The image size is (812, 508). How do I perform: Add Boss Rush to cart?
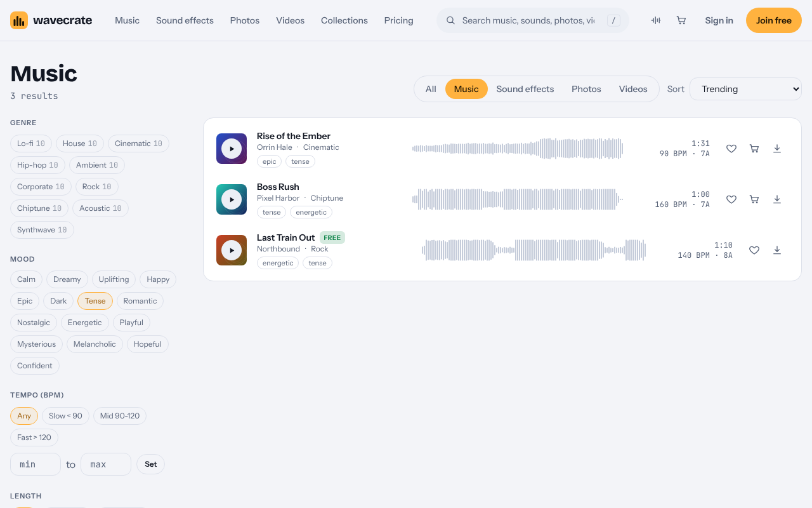[754, 199]
